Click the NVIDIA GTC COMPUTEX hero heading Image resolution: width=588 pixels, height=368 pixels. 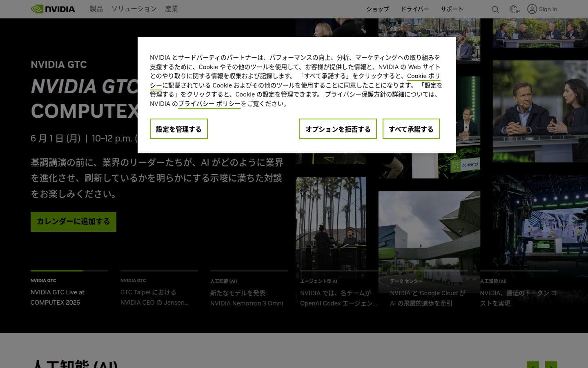coord(85,99)
